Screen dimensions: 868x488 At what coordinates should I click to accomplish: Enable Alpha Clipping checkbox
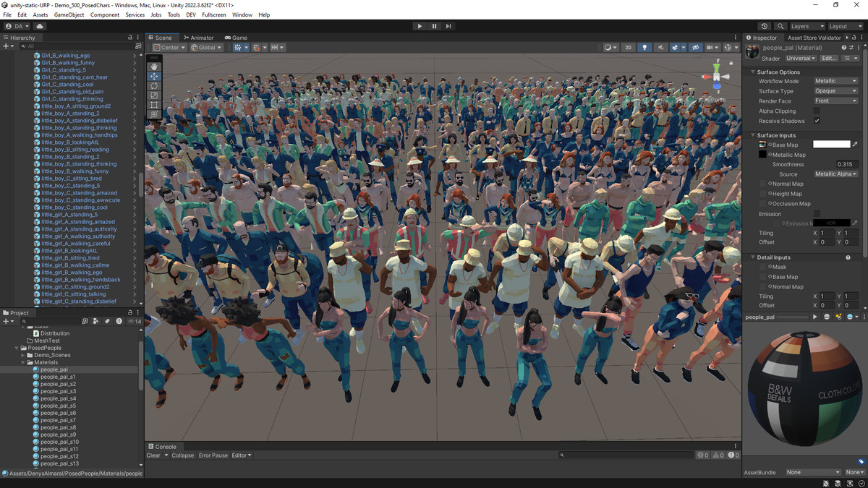(x=817, y=111)
